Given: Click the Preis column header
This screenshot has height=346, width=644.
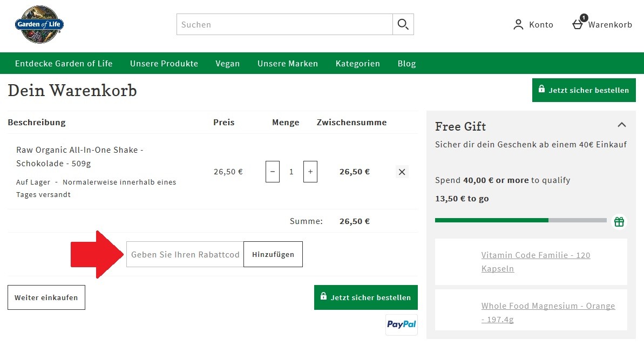Looking at the screenshot, I should pyautogui.click(x=224, y=123).
